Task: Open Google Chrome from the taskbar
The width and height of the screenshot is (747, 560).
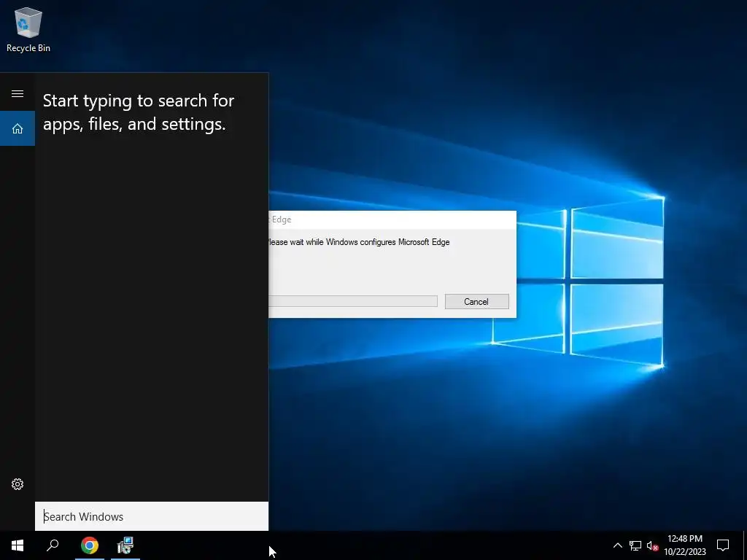Action: [x=90, y=545]
